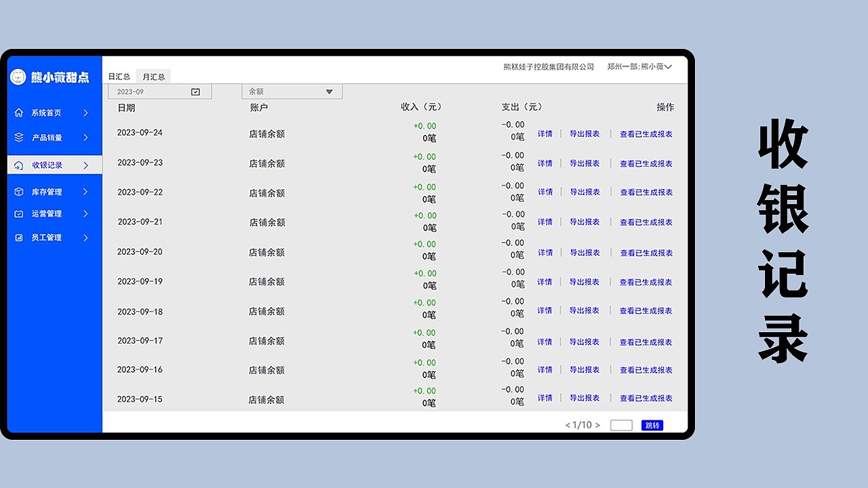Viewport: 868px width, 488px height.
Task: Click the 日期 column header
Action: 126,108
